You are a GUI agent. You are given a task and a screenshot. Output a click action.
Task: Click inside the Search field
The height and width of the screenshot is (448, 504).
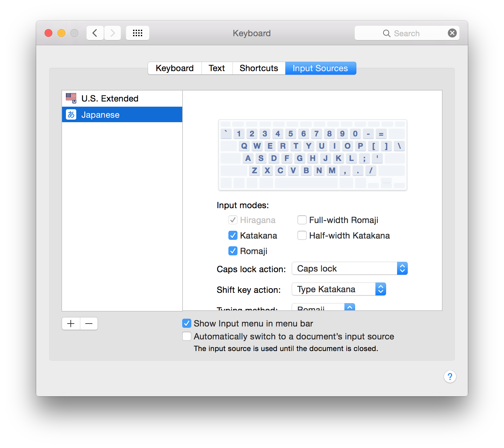click(414, 33)
